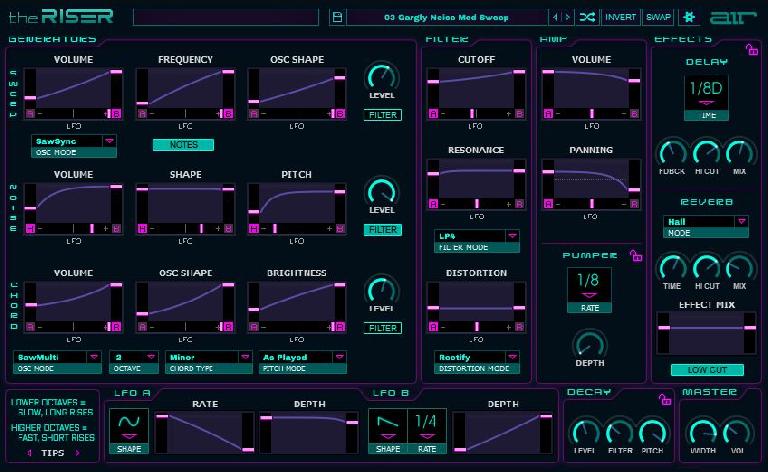This screenshot has height=472, width=768.
Task: Click the INVERT button
Action: 620,17
